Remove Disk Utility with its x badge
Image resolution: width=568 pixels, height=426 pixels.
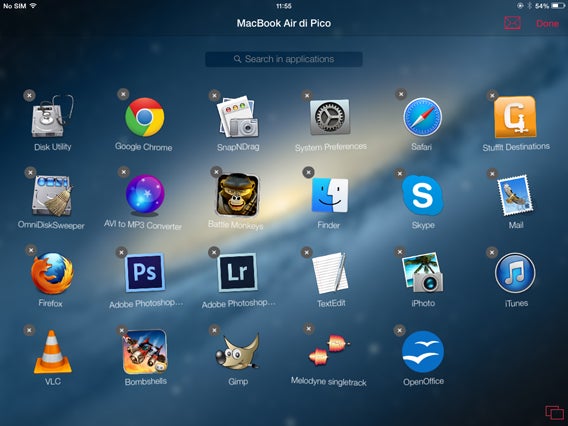(29, 95)
